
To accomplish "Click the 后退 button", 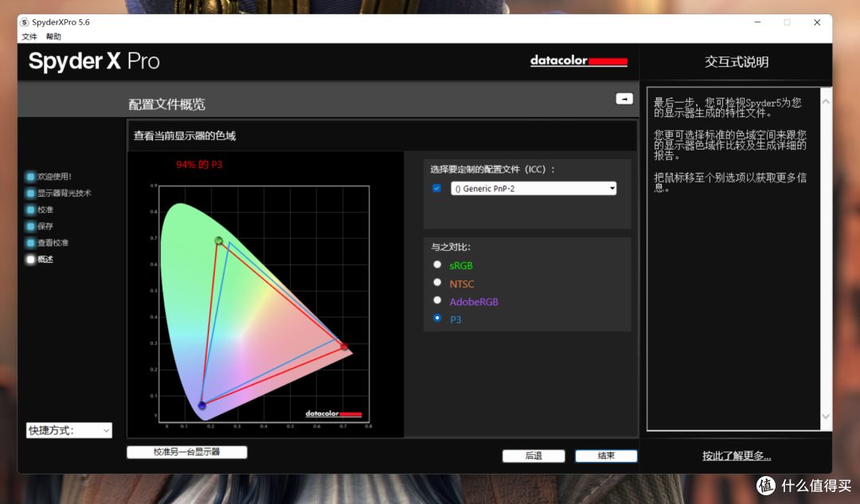I will coord(534,455).
